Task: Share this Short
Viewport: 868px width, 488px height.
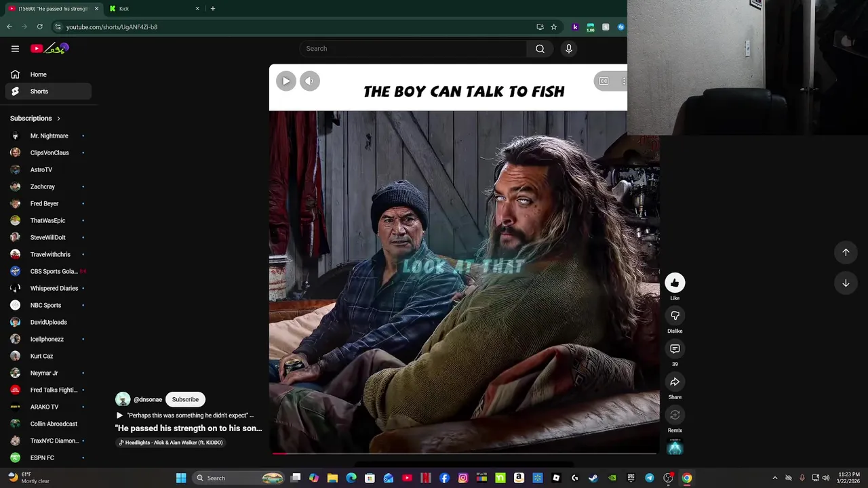Action: point(675,382)
